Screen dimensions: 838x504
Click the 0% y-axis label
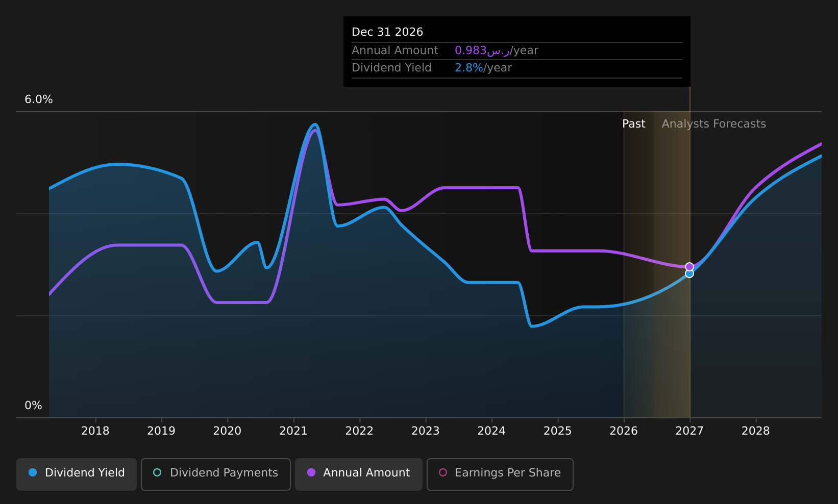tap(33, 406)
